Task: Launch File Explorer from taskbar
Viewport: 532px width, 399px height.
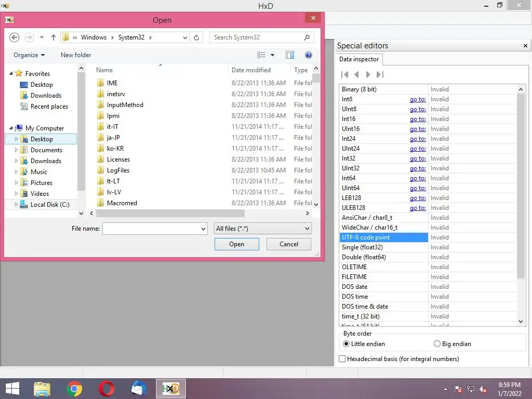Action: coord(42,389)
